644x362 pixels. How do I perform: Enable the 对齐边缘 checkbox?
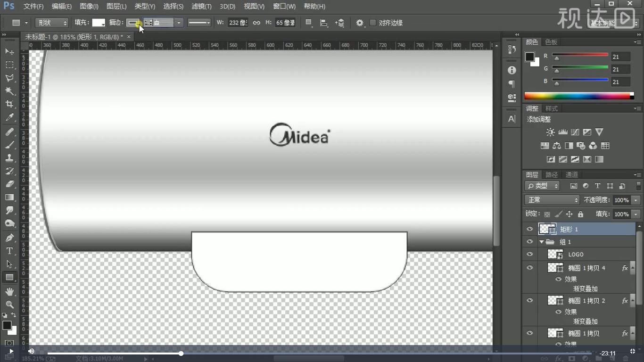[x=373, y=23]
